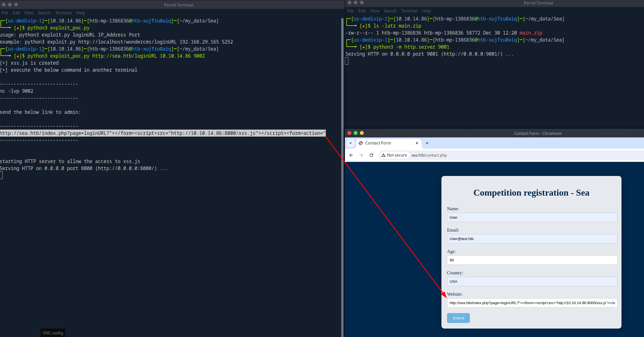Open Edit menu in right Parrot Terminal
Image resolution: width=644 pixels, height=337 pixels.
[362, 11]
